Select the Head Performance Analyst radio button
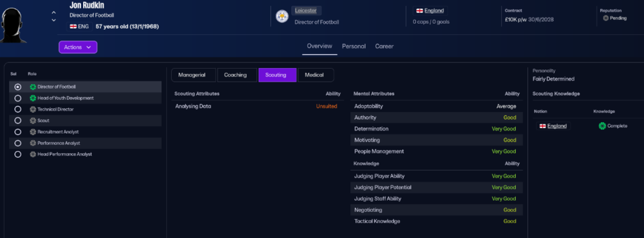The width and height of the screenshot is (644, 238). coord(17,154)
